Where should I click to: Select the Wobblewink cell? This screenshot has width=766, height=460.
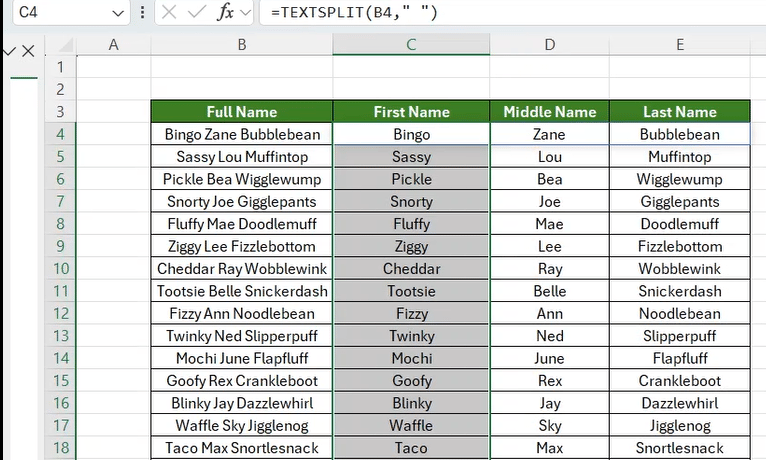coord(680,269)
